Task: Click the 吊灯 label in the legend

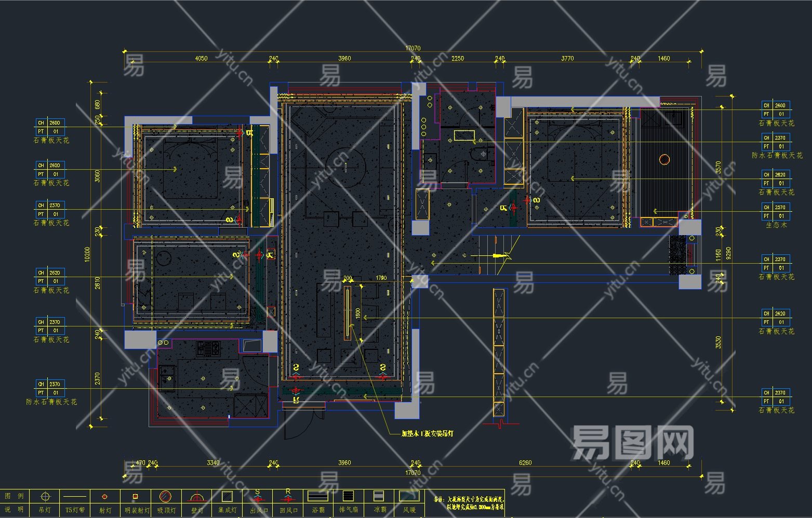Action: 45,510
